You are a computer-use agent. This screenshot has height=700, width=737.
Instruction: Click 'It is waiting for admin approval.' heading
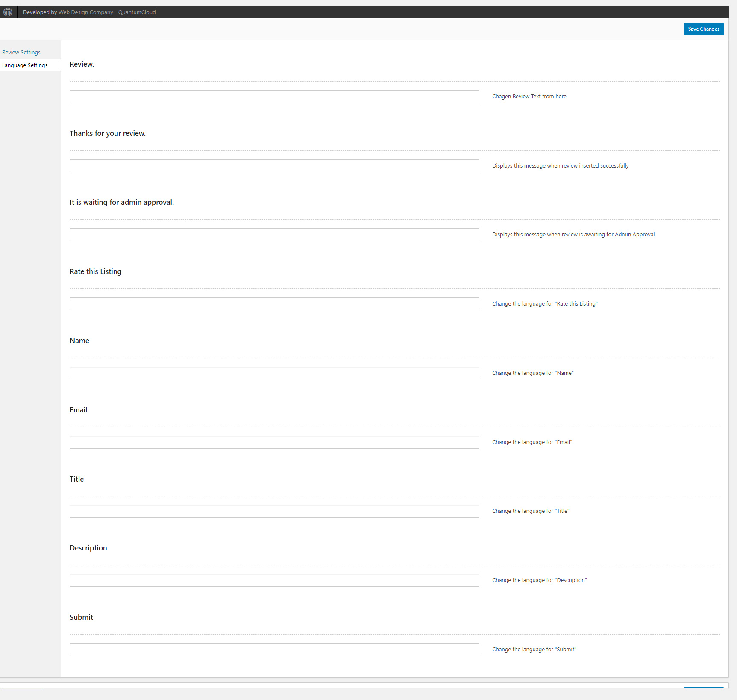(122, 202)
